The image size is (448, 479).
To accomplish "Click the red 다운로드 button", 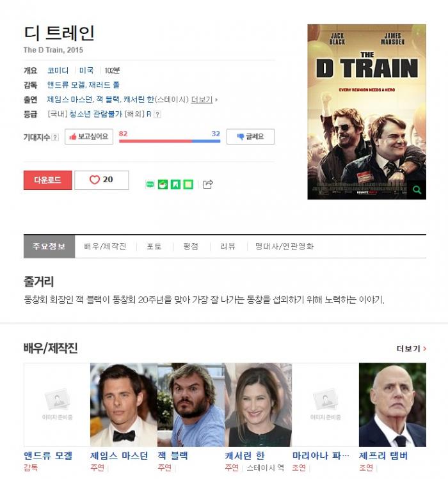I will point(48,180).
